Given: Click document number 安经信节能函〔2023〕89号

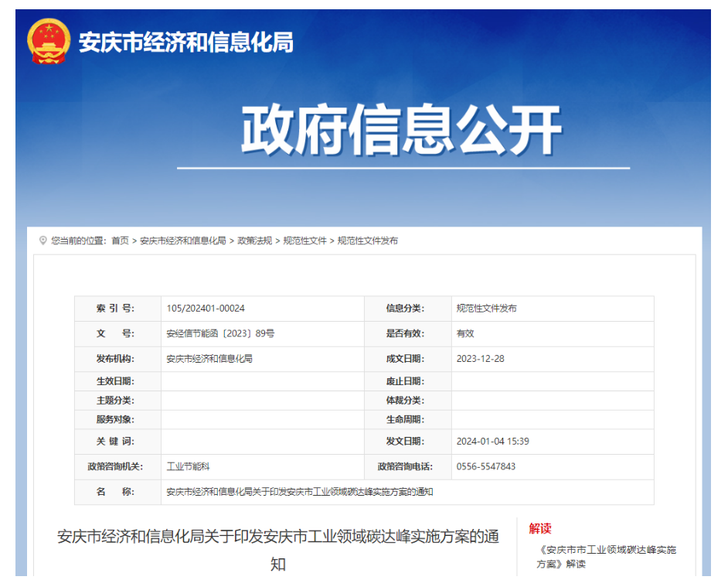Looking at the screenshot, I should tap(220, 333).
